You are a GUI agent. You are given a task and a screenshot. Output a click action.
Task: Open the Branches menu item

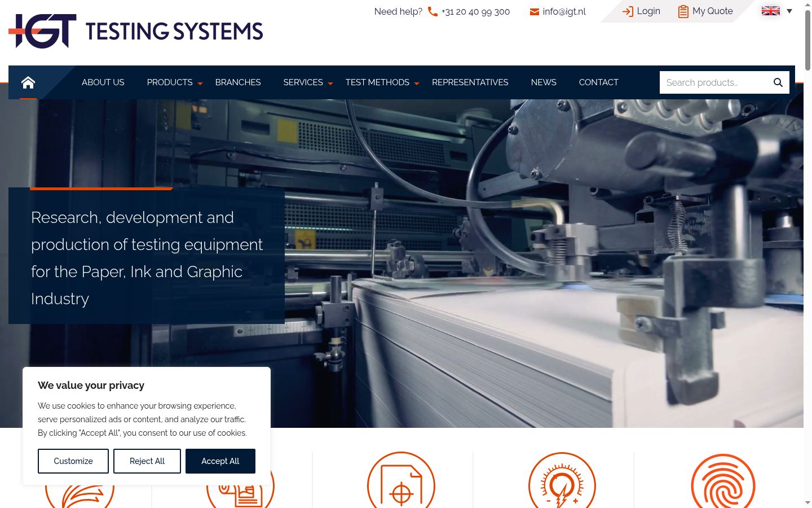pyautogui.click(x=238, y=82)
